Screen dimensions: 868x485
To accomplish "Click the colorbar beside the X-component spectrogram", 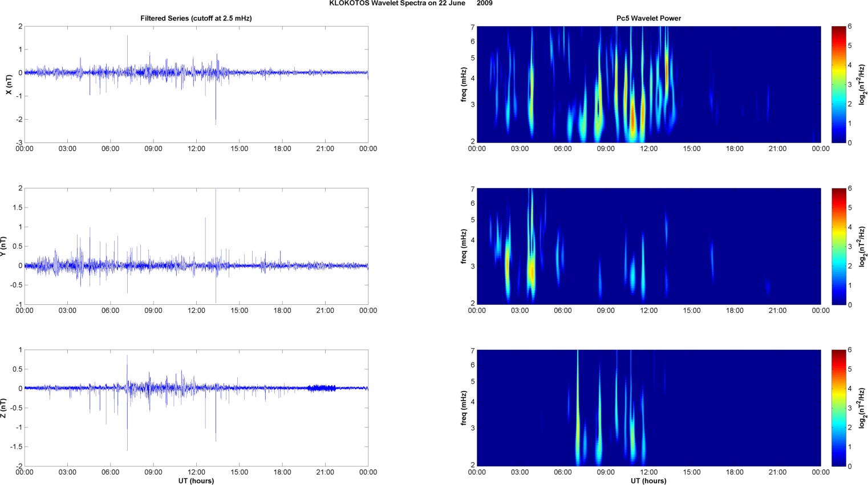I will pyautogui.click(x=838, y=84).
